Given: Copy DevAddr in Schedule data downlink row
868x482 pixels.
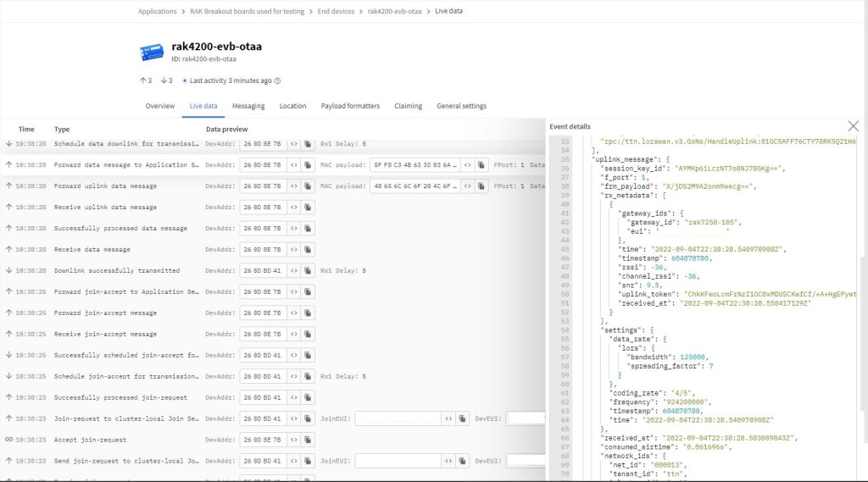Looking at the screenshot, I should [x=308, y=144].
